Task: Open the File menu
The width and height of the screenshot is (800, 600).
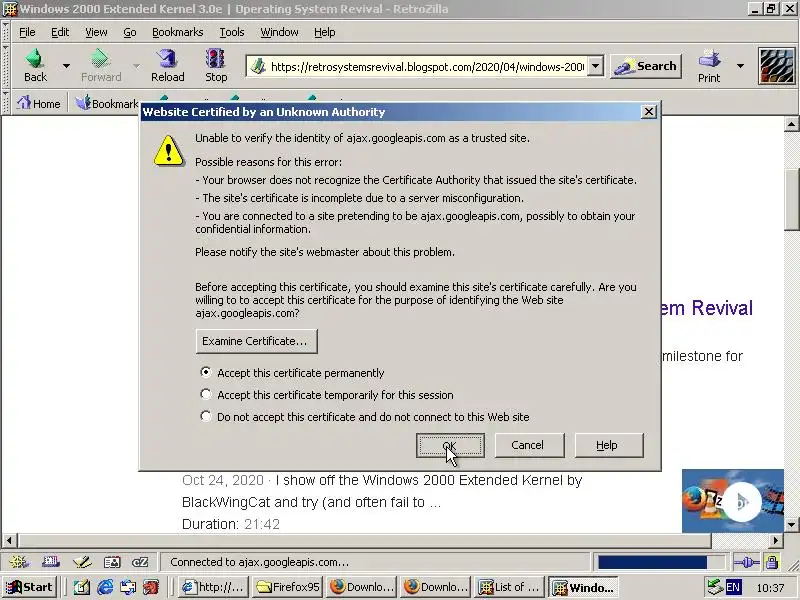Action: point(27,32)
